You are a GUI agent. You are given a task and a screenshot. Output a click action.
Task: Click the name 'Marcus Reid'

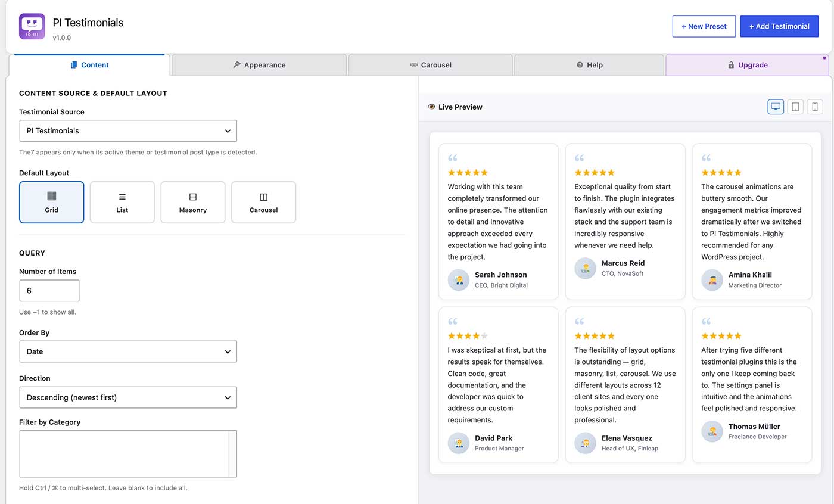click(x=623, y=263)
